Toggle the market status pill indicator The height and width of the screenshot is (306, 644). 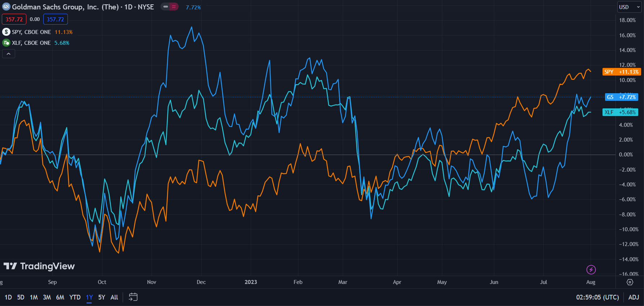(x=170, y=7)
